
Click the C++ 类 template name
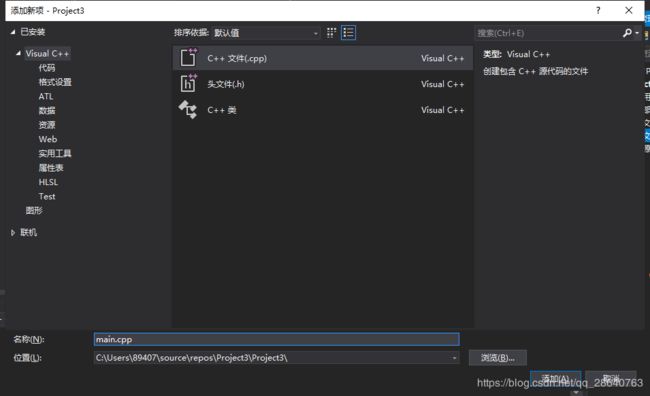point(222,110)
